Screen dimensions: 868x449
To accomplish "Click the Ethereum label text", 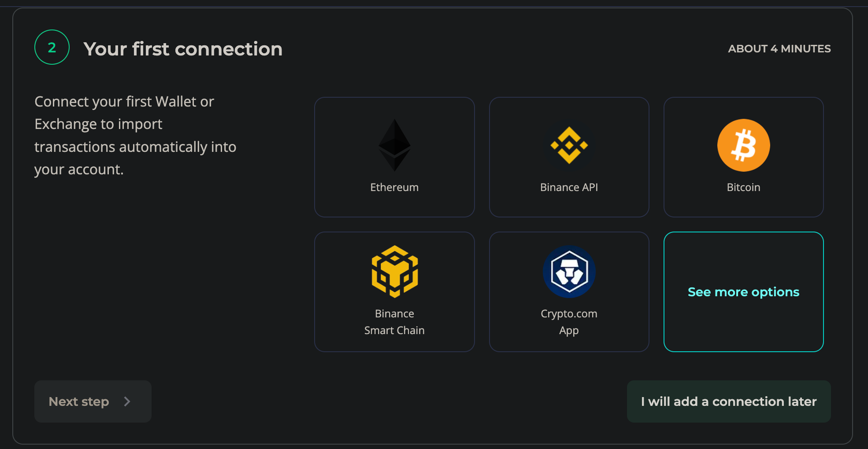I will [394, 187].
